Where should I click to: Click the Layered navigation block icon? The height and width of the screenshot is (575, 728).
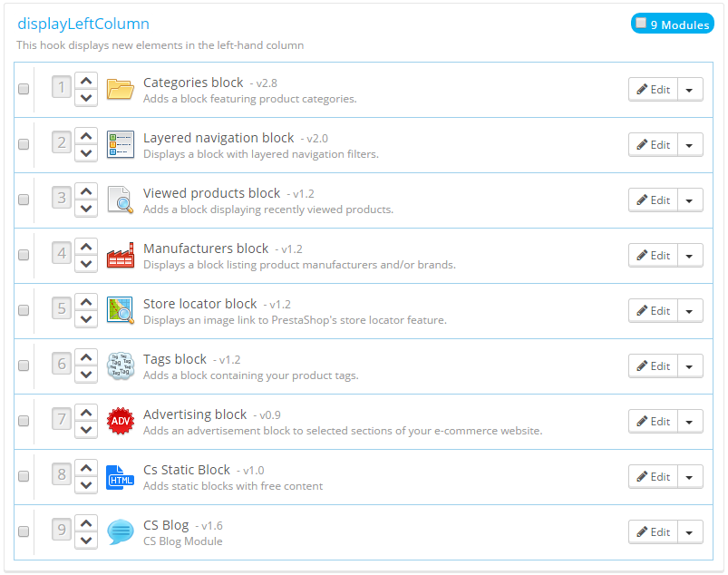(x=120, y=144)
